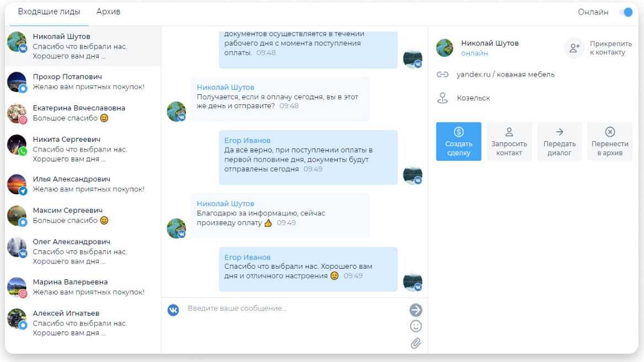Select the Екатерина Вячеславовна conversation
The width and height of the screenshot is (644, 362).
tap(83, 113)
